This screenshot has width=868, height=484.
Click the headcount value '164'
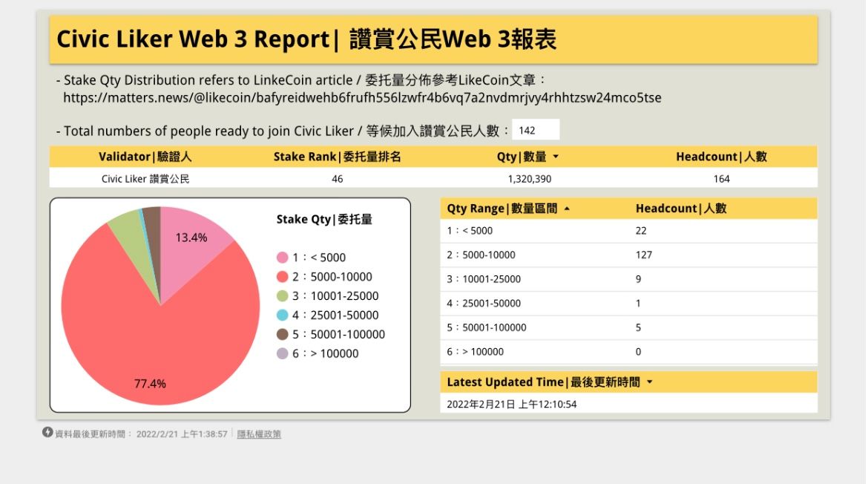(721, 179)
